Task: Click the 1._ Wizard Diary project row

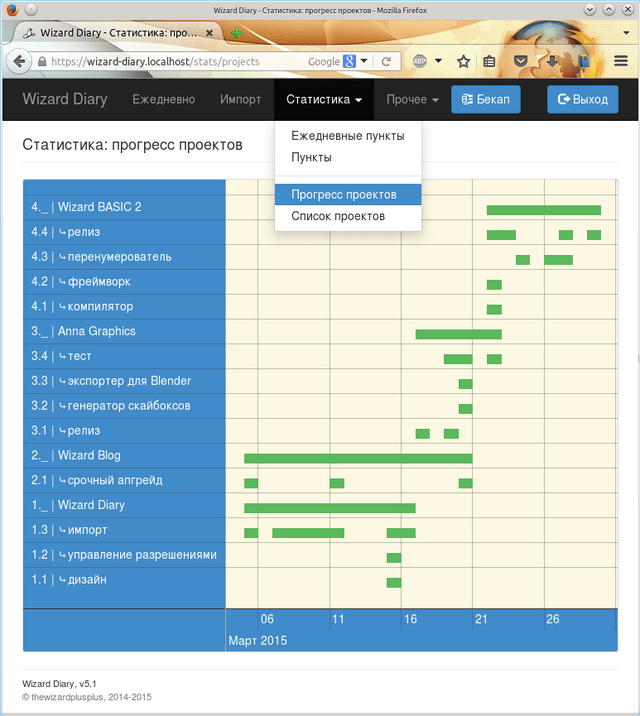Action: 124,505
